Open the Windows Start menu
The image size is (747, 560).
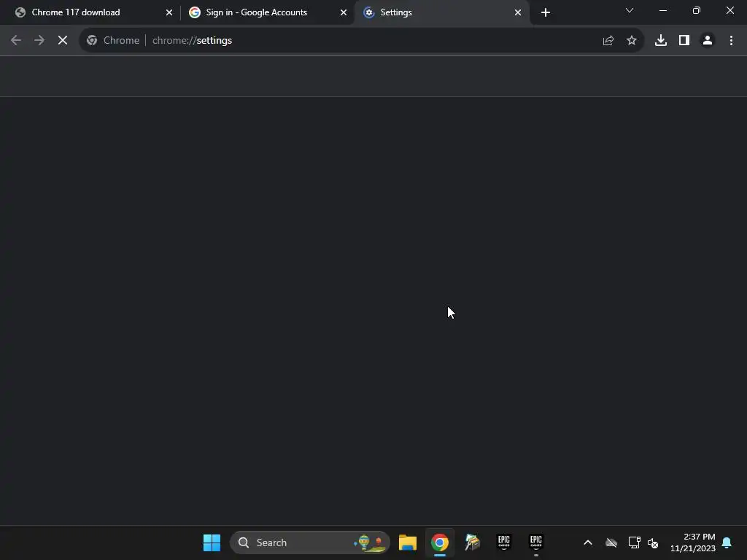point(212,542)
